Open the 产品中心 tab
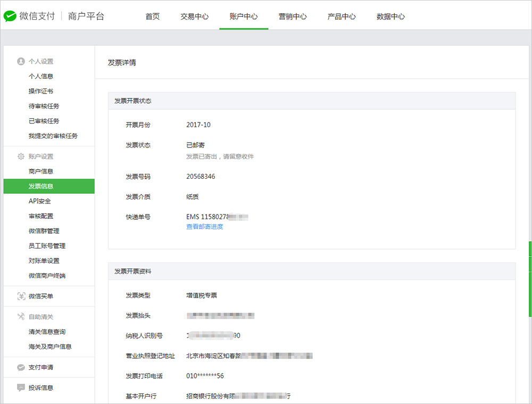Viewport: 532px width, 404px height. [x=342, y=17]
